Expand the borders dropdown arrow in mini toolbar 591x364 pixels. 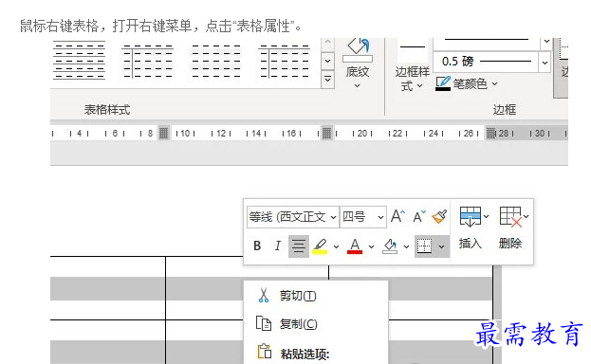[x=441, y=246]
